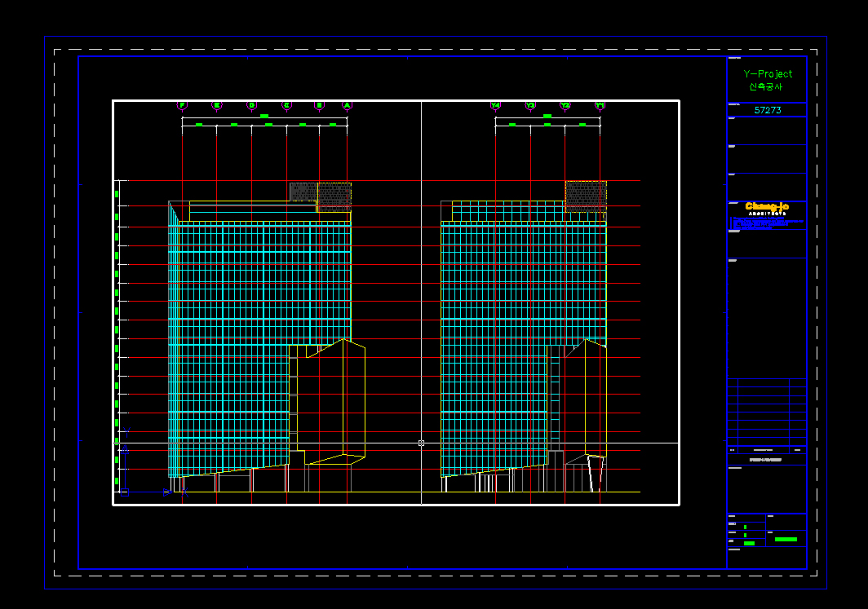Screen dimensions: 868x609
Task: Click project number 57273
Action: (x=767, y=110)
